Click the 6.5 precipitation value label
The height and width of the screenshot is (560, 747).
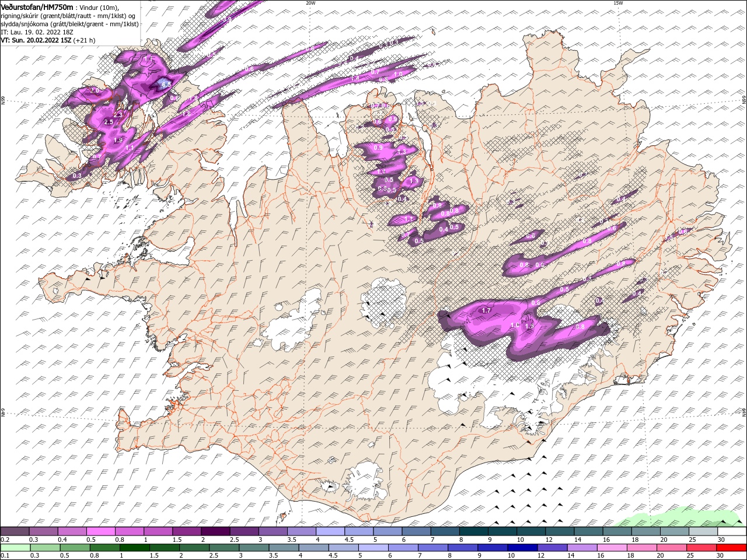click(166, 85)
